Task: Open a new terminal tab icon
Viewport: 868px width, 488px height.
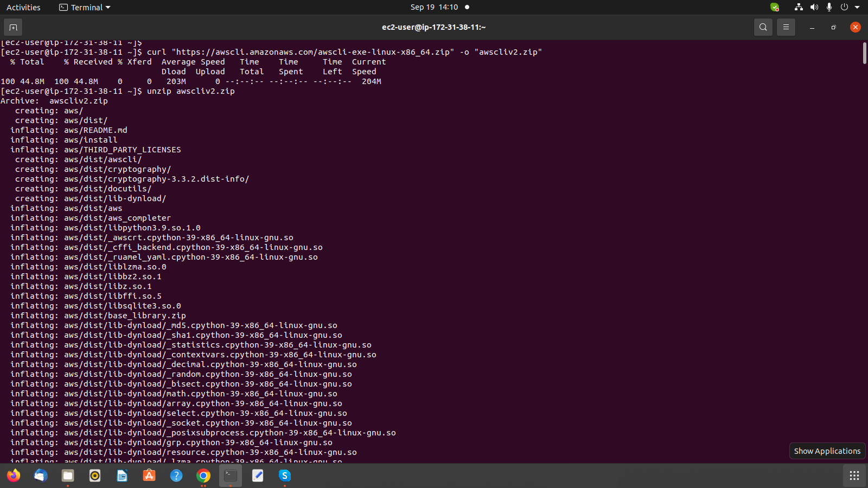Action: tap(12, 27)
